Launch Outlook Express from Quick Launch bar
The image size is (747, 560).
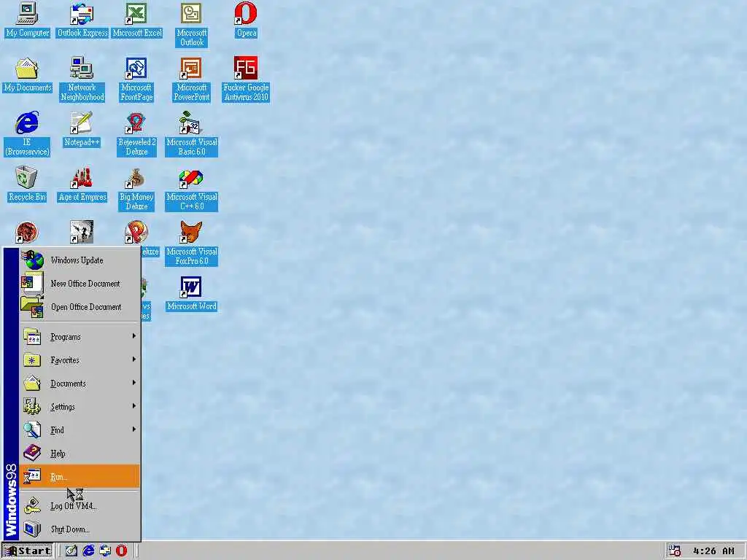tap(105, 551)
